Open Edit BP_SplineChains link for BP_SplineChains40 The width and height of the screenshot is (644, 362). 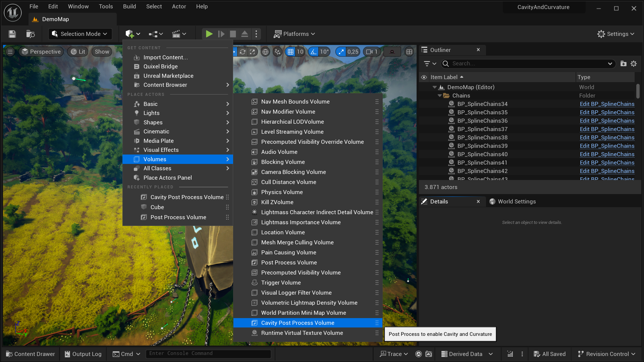(607, 154)
